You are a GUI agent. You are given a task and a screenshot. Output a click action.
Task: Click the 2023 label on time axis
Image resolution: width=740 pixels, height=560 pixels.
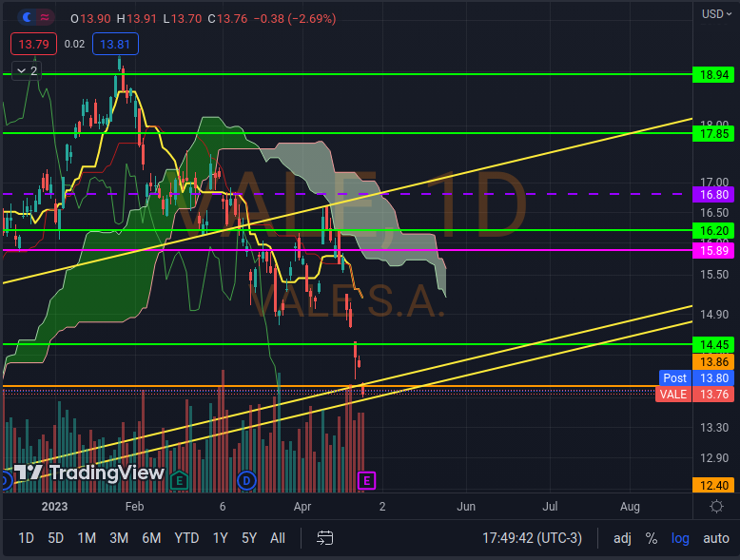pyautogui.click(x=54, y=507)
